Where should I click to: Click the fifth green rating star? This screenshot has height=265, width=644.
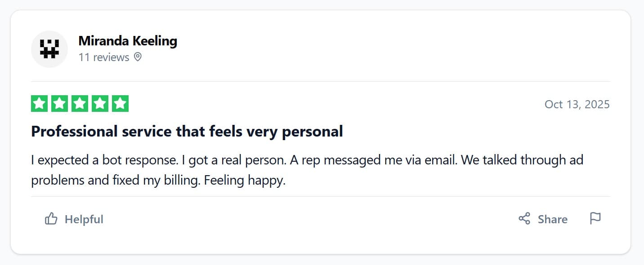[120, 104]
